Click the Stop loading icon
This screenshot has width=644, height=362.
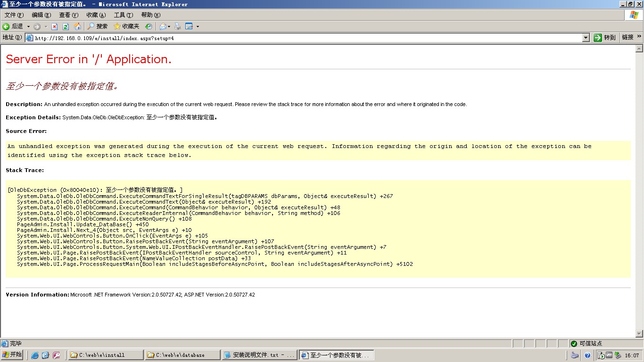tap(55, 26)
